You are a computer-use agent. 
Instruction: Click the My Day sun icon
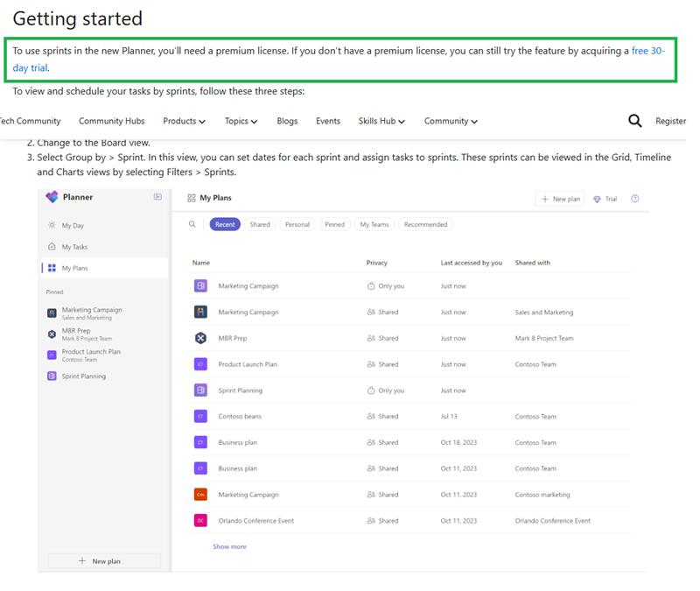[52, 225]
